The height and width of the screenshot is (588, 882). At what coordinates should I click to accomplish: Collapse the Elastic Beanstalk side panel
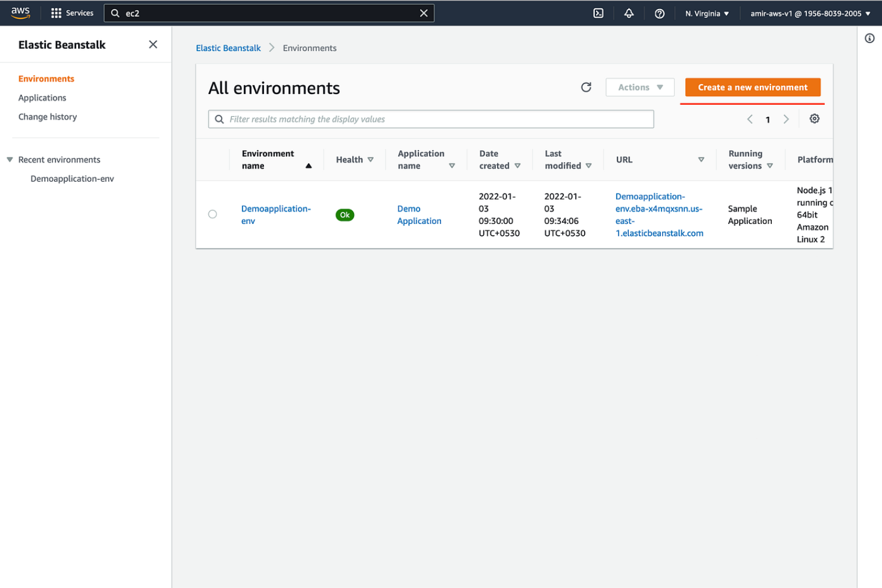point(153,44)
